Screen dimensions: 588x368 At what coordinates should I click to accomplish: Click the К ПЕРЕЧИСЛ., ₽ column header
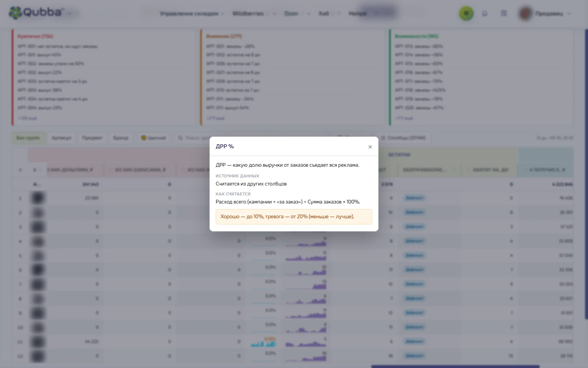(546, 170)
